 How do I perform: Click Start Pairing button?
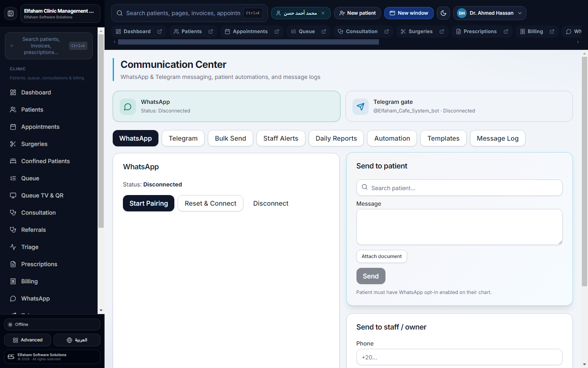(149, 203)
